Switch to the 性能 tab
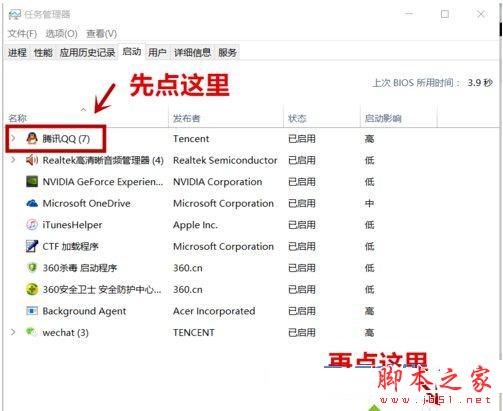Viewport: 503px width, 411px height. [x=43, y=52]
